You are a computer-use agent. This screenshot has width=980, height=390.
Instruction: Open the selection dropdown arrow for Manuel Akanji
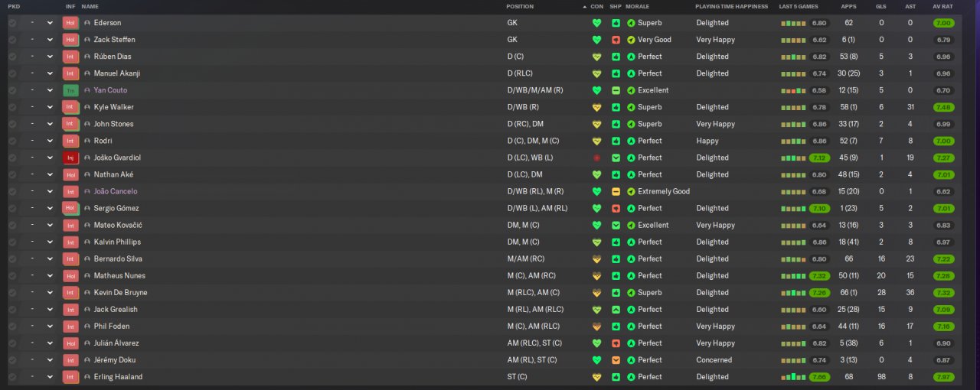click(x=51, y=73)
